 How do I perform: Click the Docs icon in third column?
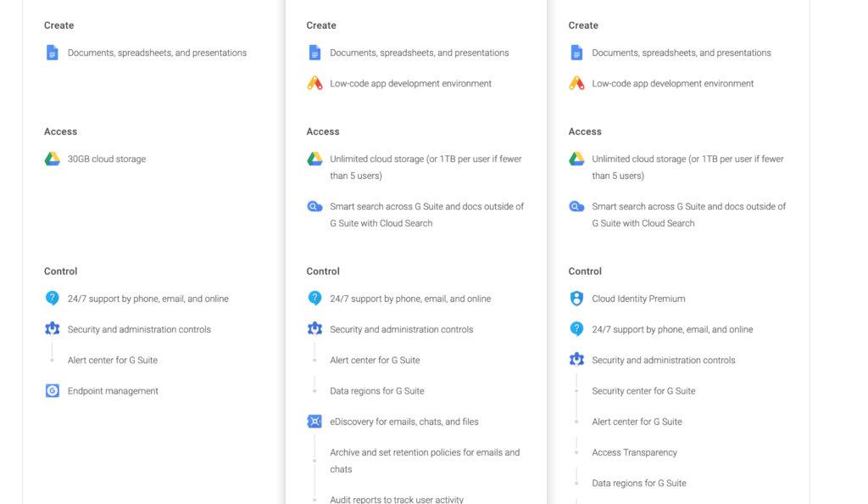point(576,53)
